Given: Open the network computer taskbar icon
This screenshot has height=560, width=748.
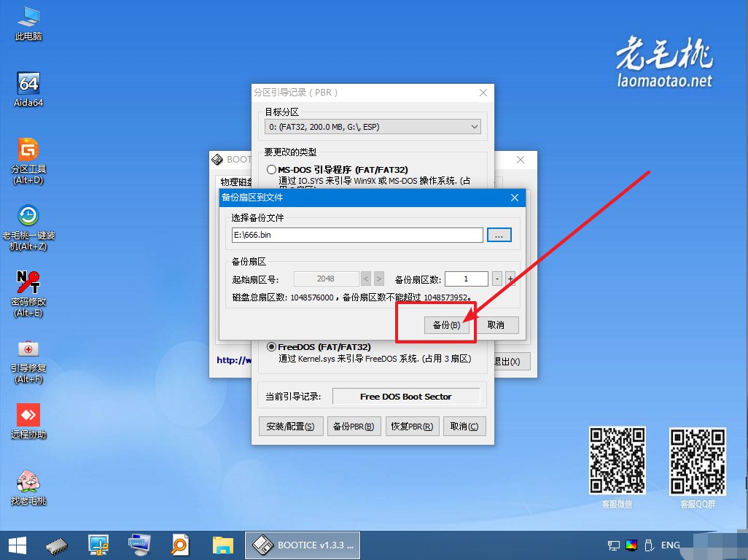Looking at the screenshot, I should pyautogui.click(x=98, y=545).
